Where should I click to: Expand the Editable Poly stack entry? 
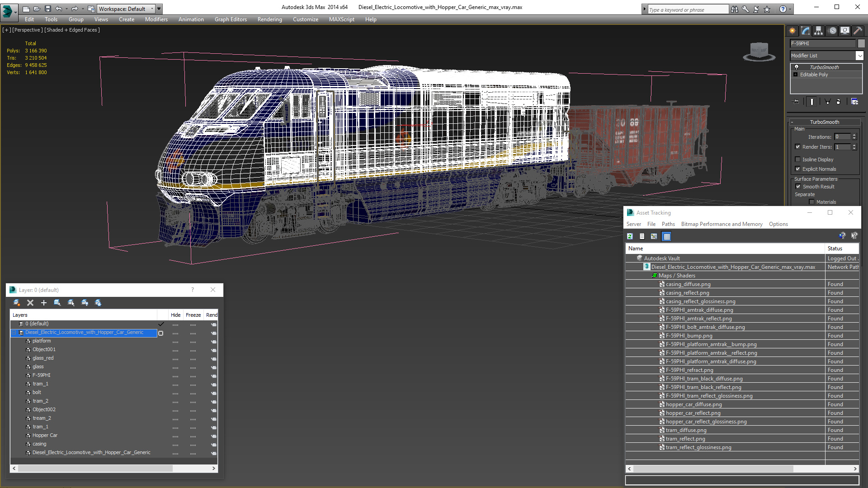(796, 75)
